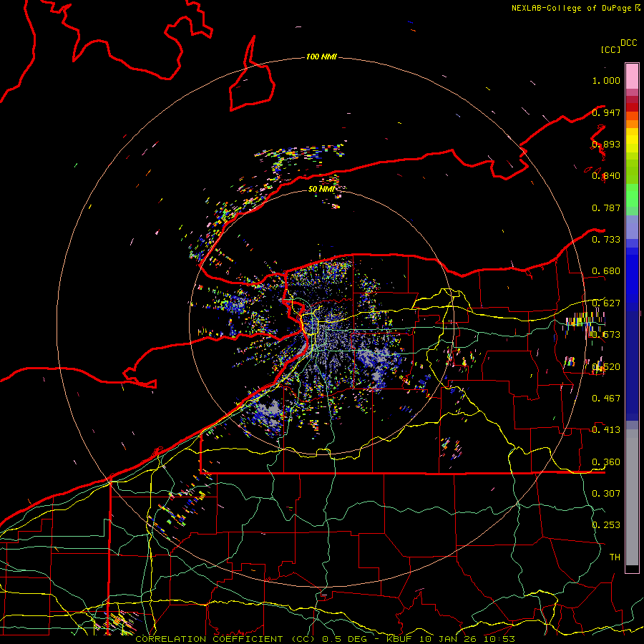Select the 1.000 legend value
This screenshot has height=644, width=644.
click(606, 80)
